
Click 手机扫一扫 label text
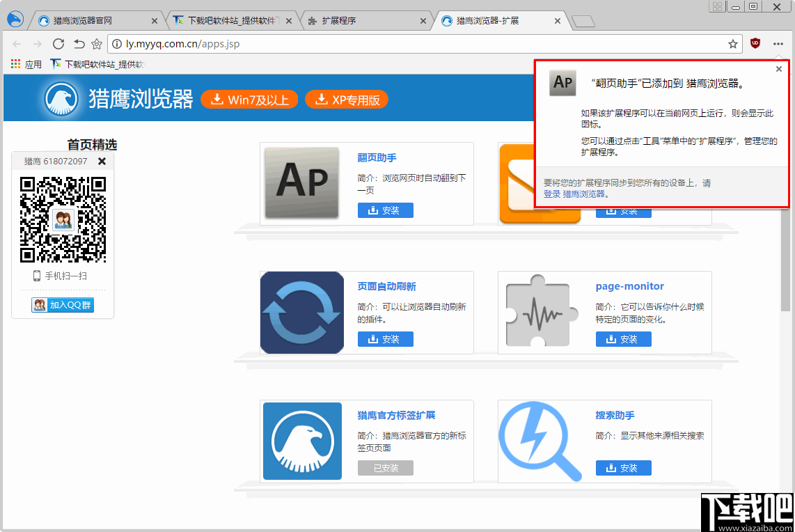click(66, 276)
